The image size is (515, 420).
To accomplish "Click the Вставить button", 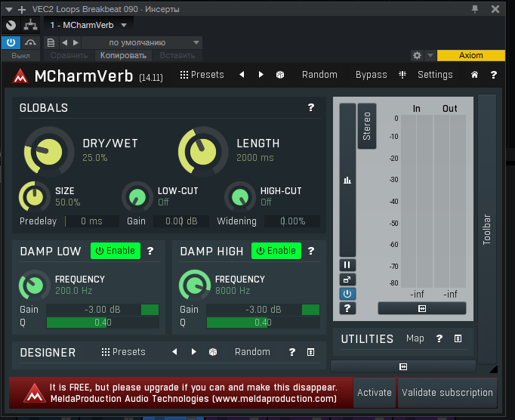I will click(177, 56).
